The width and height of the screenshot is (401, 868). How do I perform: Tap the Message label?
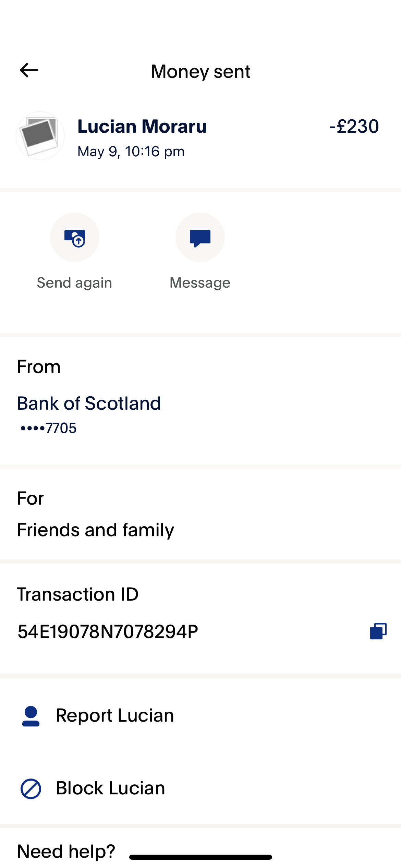click(200, 283)
